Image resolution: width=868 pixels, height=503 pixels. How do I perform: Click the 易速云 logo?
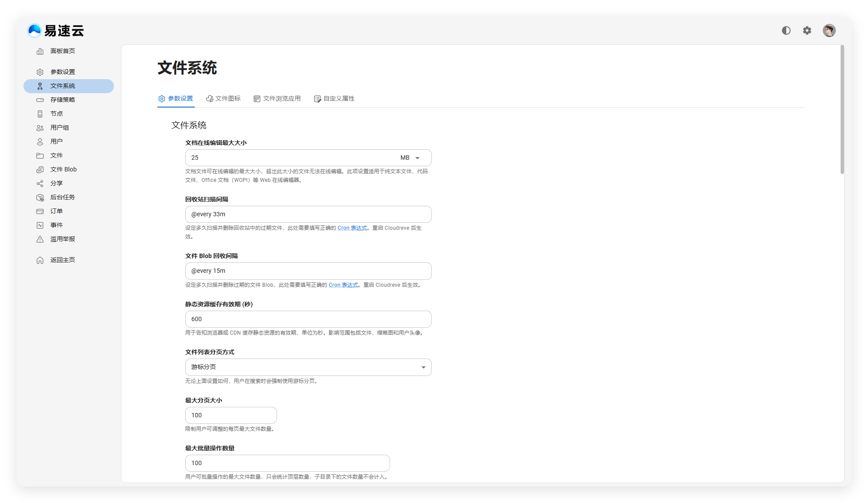[x=56, y=30]
